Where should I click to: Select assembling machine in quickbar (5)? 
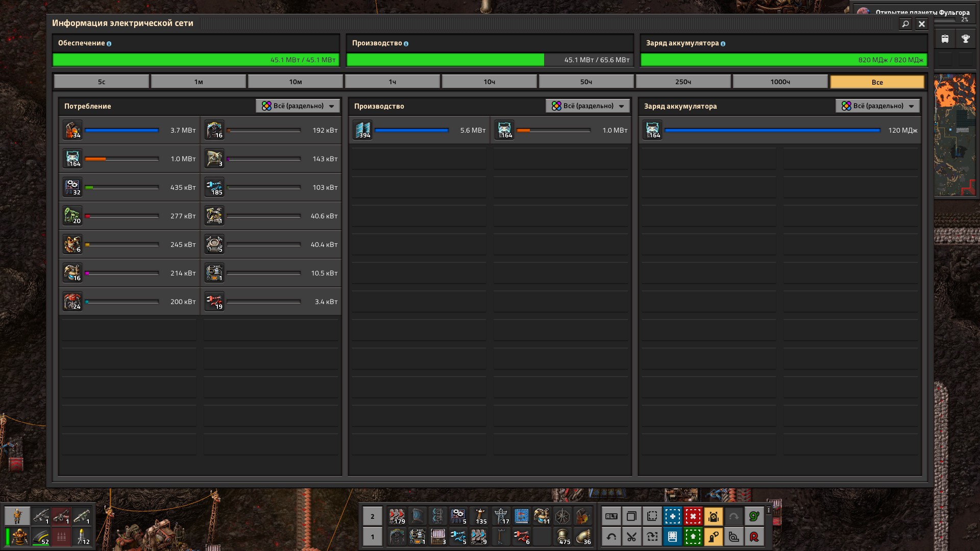(458, 516)
